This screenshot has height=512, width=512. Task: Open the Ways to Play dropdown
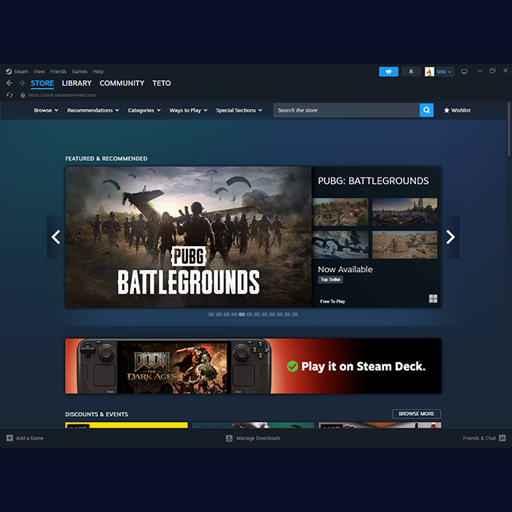tap(188, 110)
